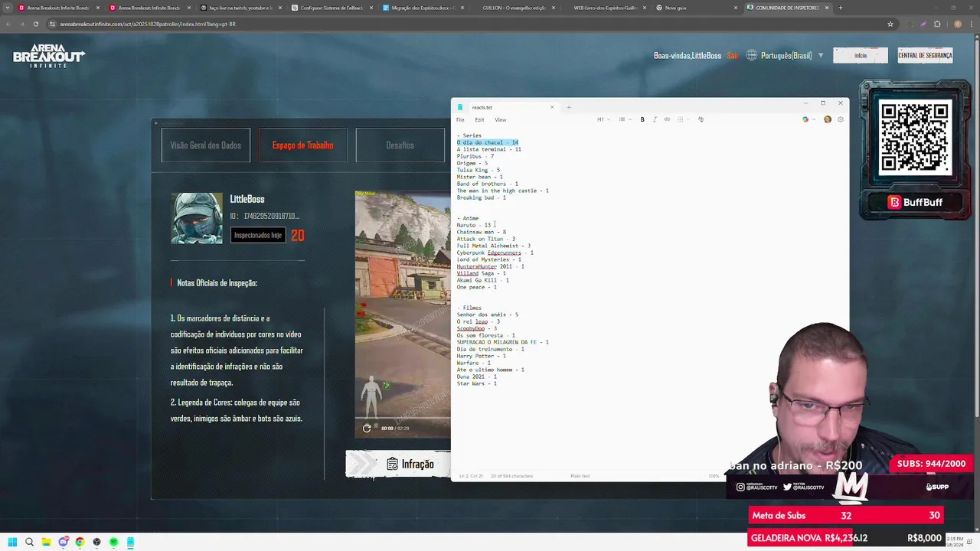Click LittleBoss profile avatar
The image size is (980, 551).
[197, 218]
